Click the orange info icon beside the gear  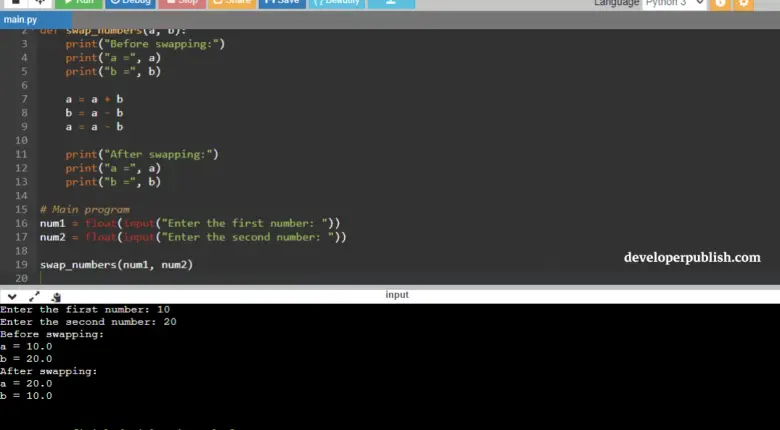coord(720,4)
